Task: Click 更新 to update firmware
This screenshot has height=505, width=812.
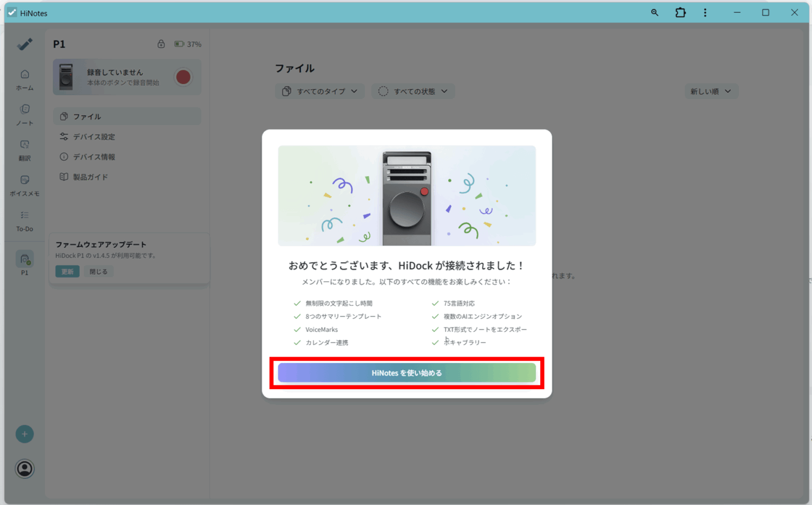Action: tap(67, 271)
